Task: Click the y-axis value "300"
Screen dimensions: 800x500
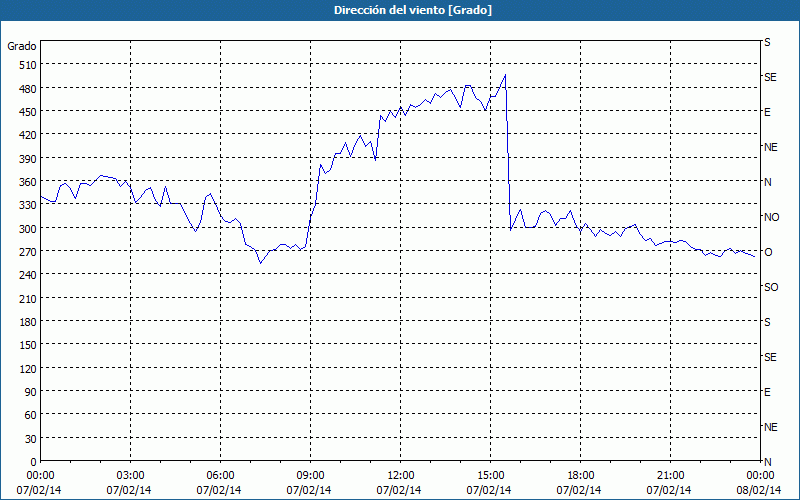Action: coord(28,229)
